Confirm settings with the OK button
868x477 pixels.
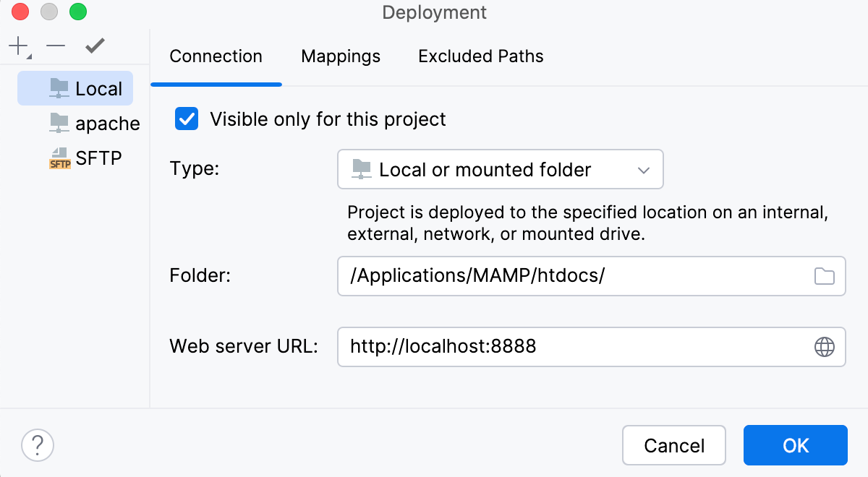(795, 445)
